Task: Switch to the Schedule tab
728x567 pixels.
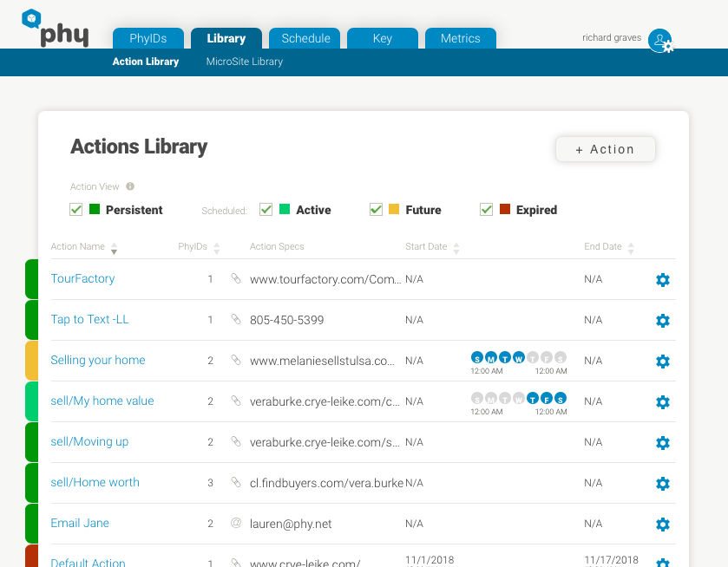Action: [x=305, y=38]
